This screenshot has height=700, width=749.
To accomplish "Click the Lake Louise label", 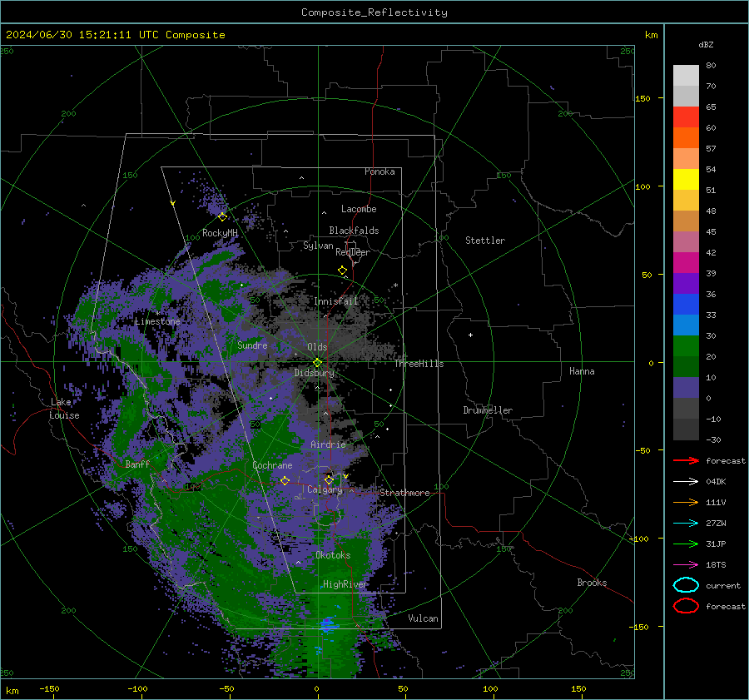I will pos(64,409).
